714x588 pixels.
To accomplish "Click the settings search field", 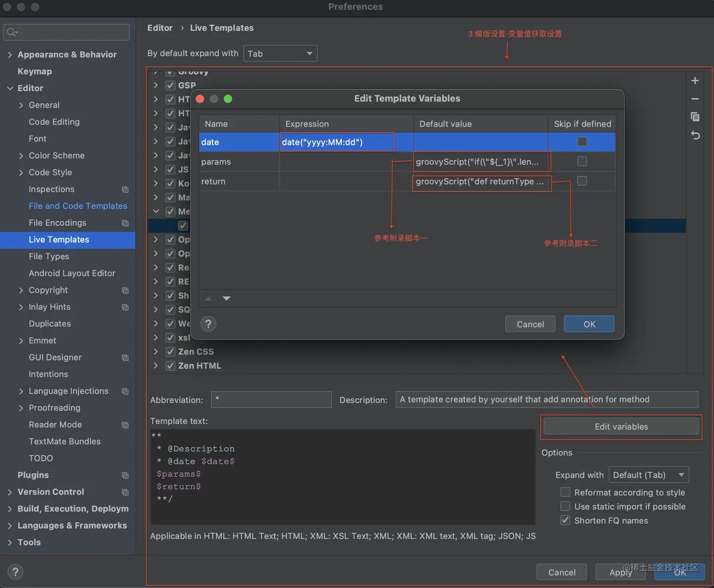I will click(66, 32).
